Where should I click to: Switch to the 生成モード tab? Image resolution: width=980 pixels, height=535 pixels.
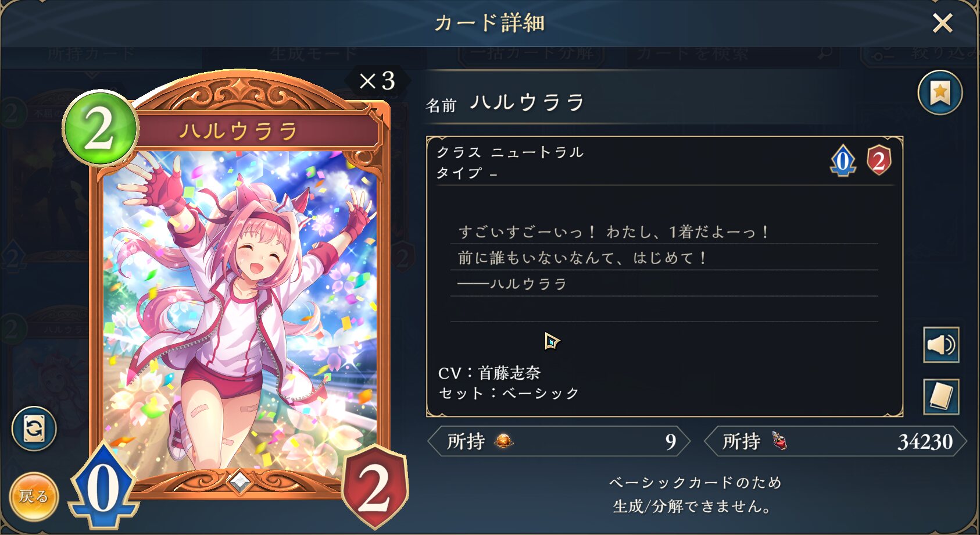pos(314,55)
